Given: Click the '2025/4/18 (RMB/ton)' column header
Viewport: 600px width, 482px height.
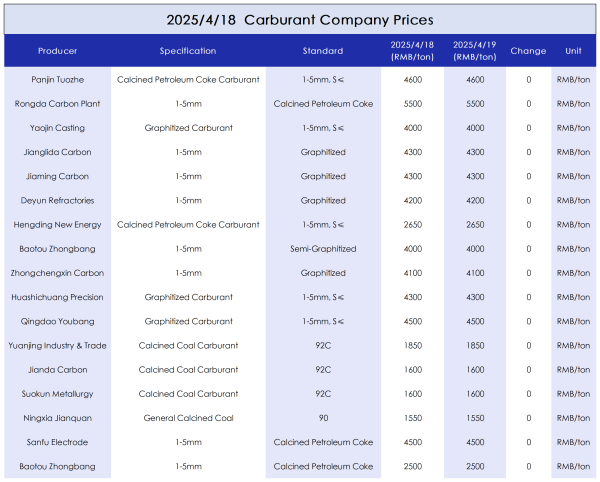Looking at the screenshot, I should (x=412, y=51).
